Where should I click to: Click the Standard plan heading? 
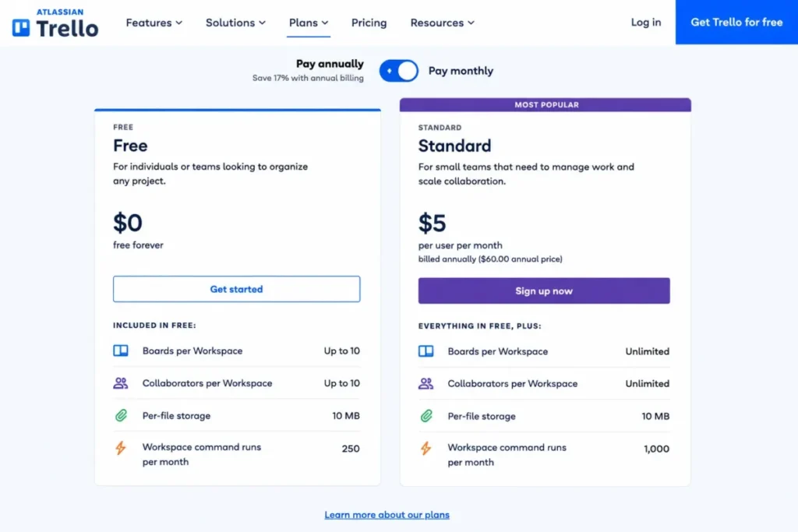pos(454,146)
